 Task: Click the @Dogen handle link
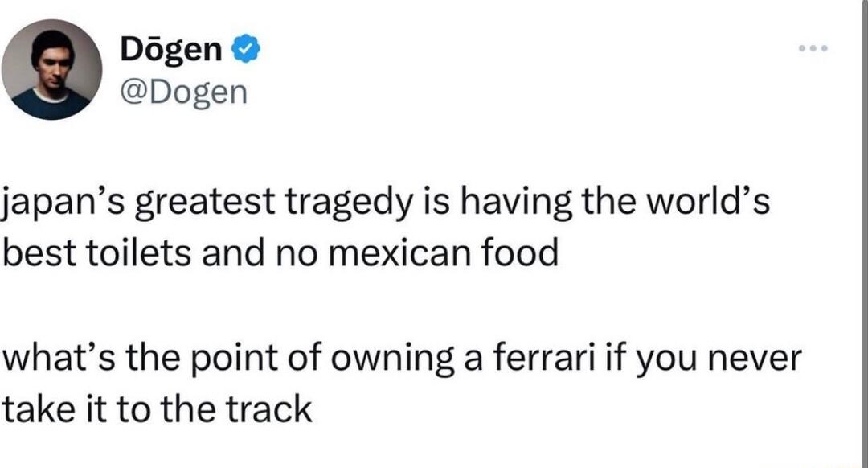185,90
